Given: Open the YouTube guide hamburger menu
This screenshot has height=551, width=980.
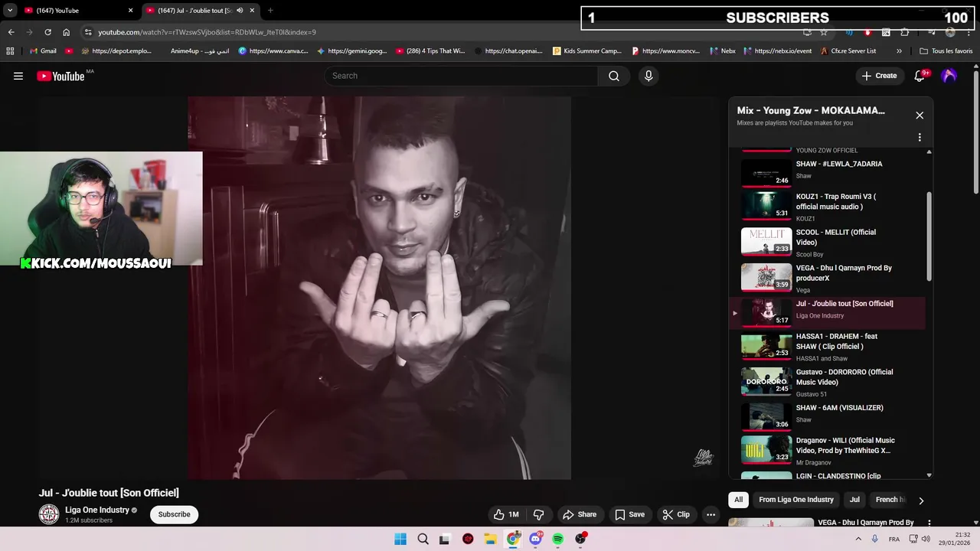Looking at the screenshot, I should click(18, 76).
